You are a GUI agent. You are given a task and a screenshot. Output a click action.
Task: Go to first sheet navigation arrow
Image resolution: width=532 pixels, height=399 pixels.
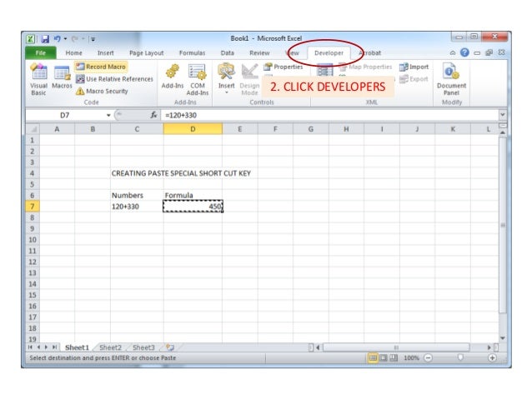pos(30,347)
